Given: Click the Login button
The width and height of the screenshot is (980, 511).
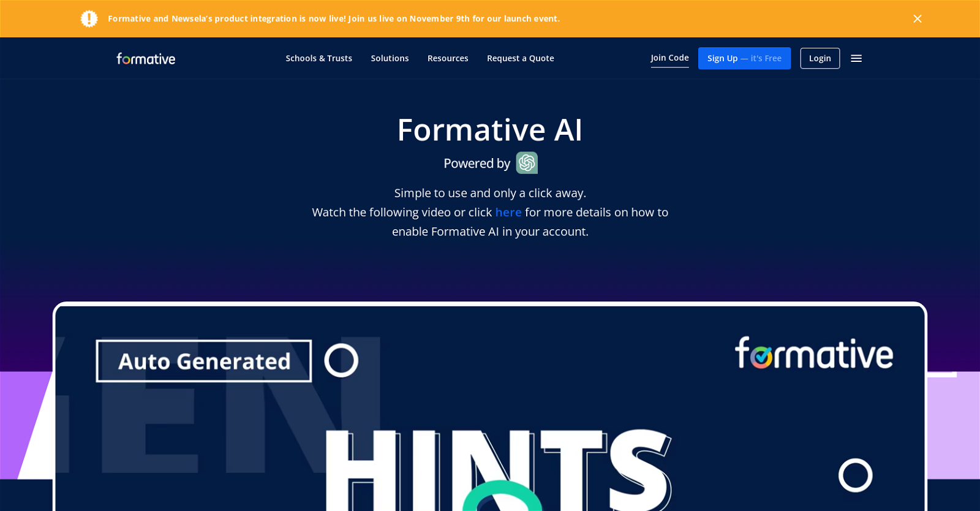Looking at the screenshot, I should pos(820,58).
